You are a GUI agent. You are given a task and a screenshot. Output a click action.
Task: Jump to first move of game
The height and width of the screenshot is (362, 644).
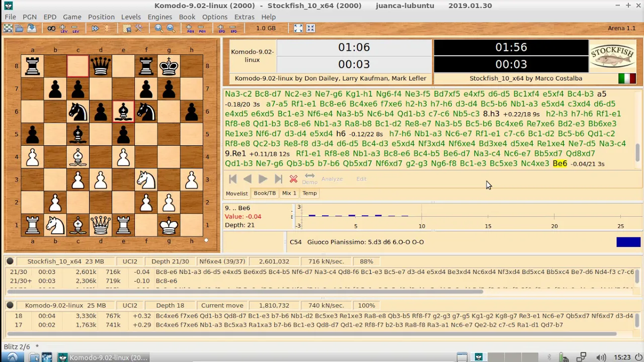(232, 179)
